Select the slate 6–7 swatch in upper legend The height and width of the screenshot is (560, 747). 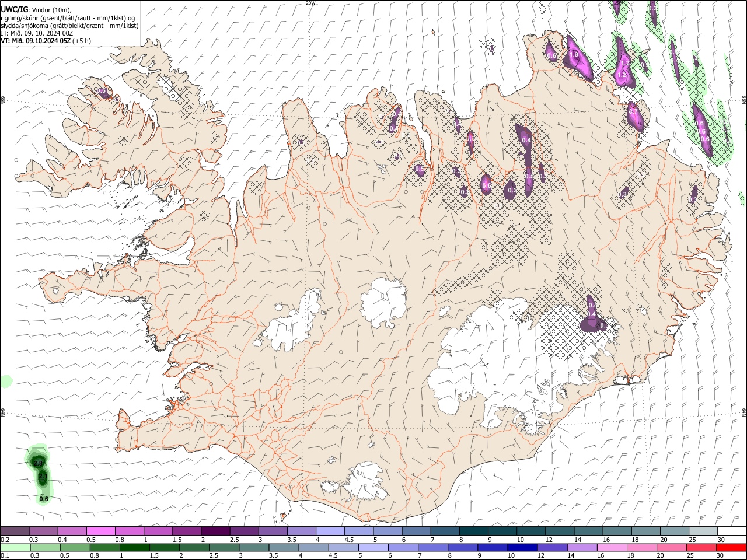pos(416,530)
